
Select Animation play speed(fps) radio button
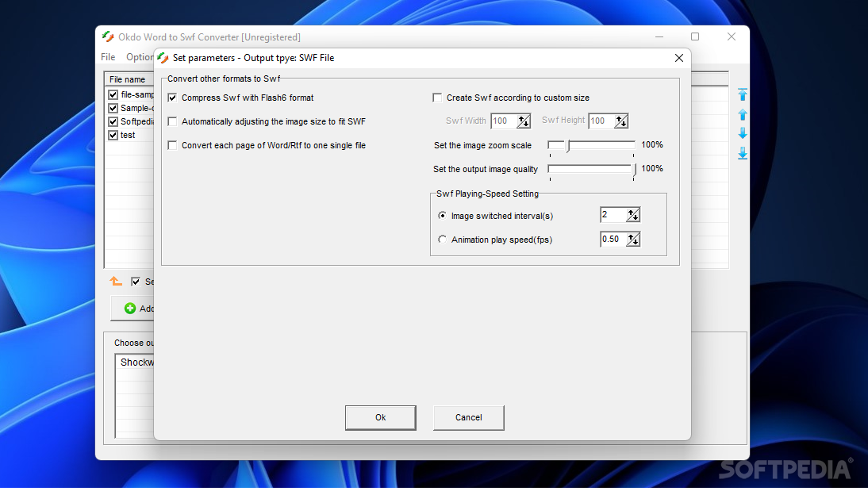(x=442, y=239)
